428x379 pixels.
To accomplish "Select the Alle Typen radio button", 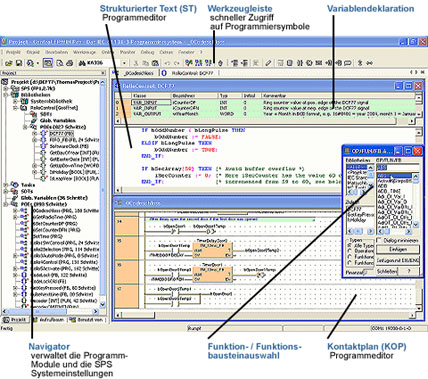I will 350,245.
